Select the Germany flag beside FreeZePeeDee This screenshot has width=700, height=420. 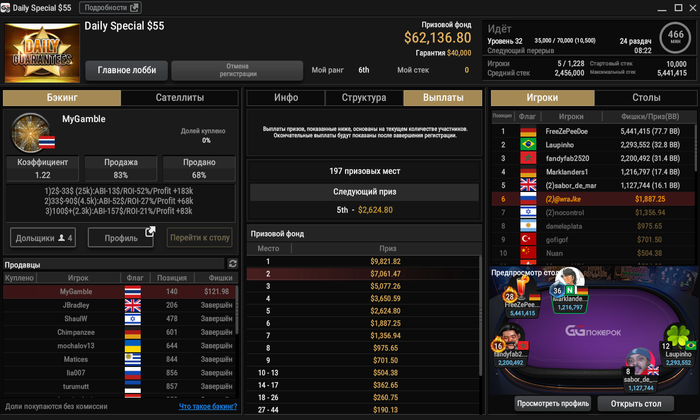point(528,131)
